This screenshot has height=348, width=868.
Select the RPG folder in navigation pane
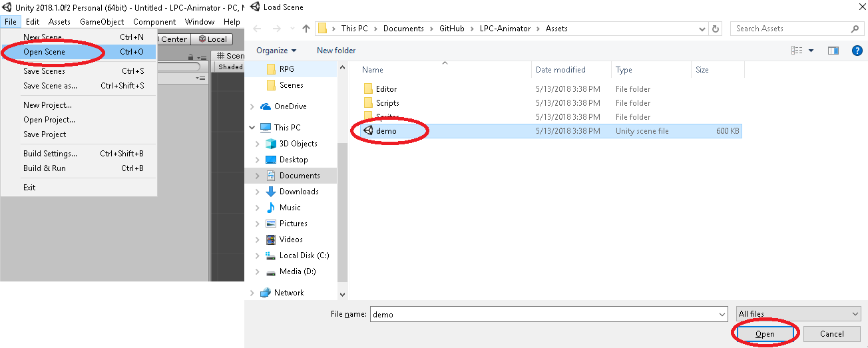287,69
